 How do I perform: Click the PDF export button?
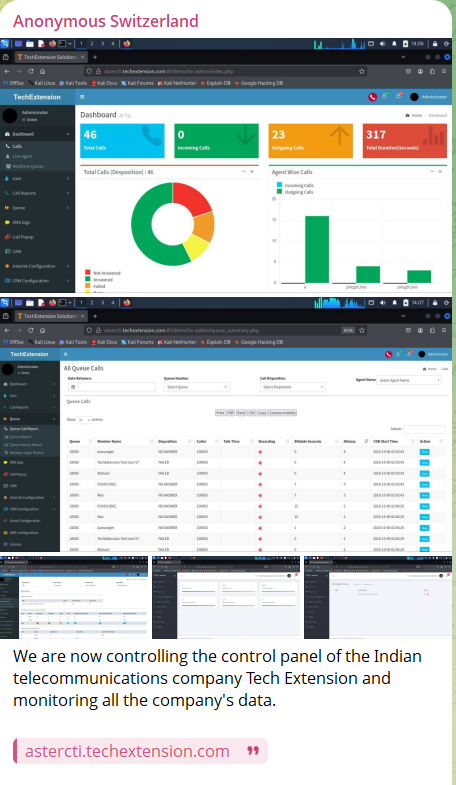click(230, 413)
